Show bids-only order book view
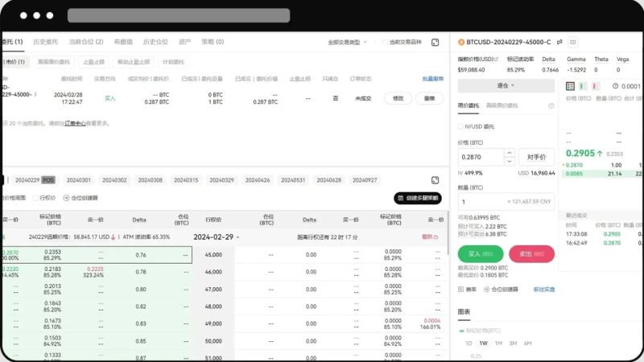644x362 pixels. click(x=583, y=86)
